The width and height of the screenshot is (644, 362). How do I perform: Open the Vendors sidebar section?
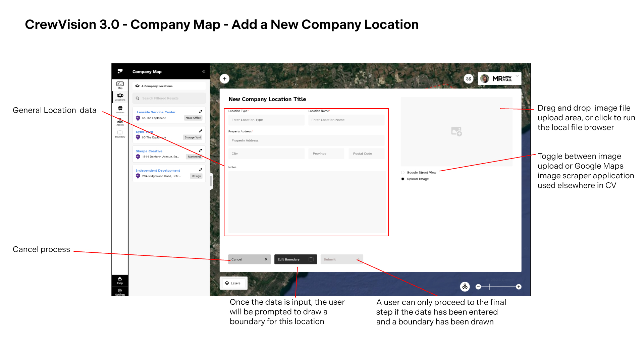coord(120,110)
